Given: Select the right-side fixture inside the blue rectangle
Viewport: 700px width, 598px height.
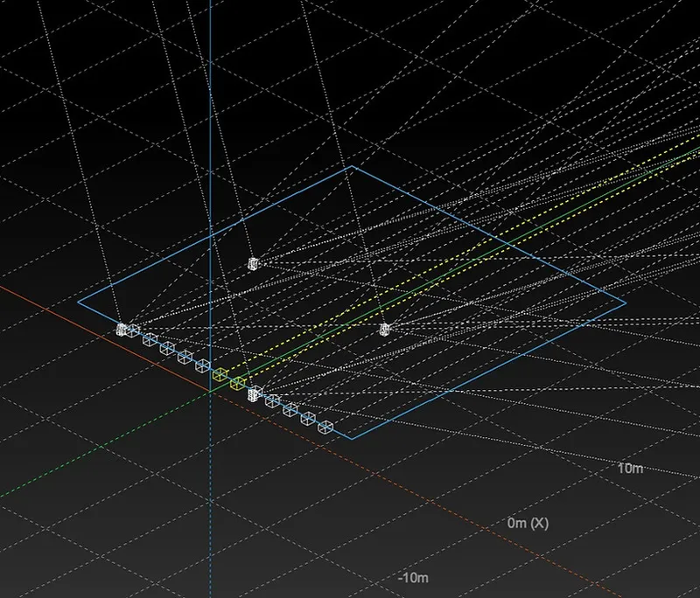Looking at the screenshot, I should 385,329.
